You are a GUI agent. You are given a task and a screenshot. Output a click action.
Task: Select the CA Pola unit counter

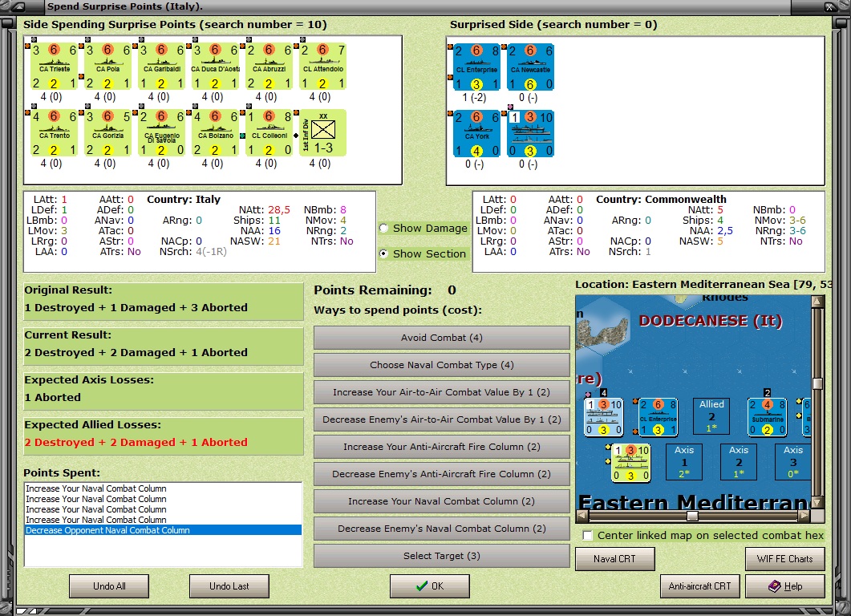107,67
